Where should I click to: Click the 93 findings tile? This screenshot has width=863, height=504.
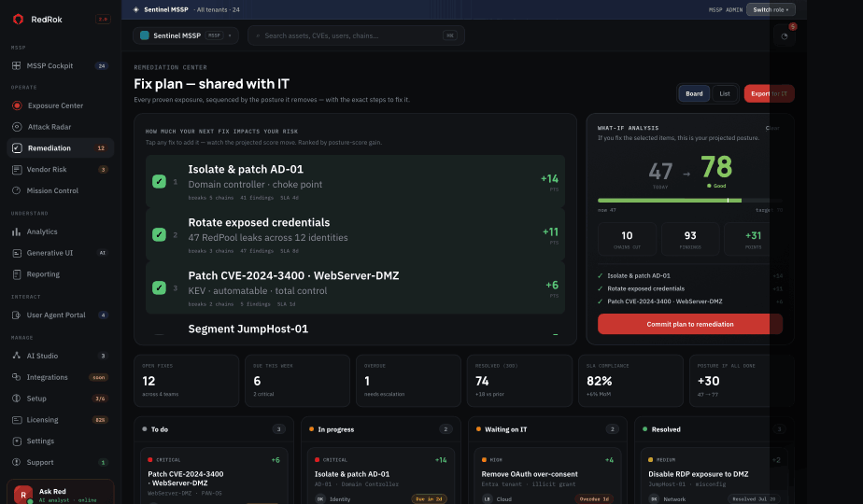[690, 239]
